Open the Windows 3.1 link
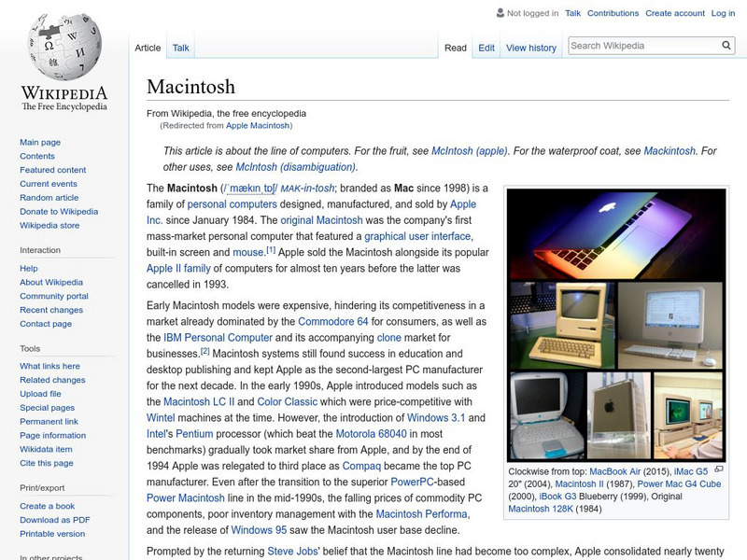The height and width of the screenshot is (560, 747). point(436,417)
